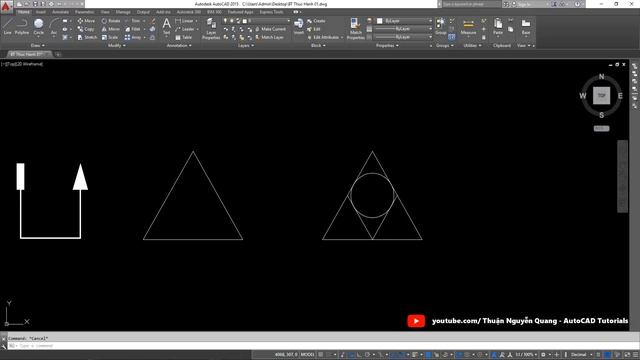Image resolution: width=640 pixels, height=360 pixels.
Task: Click the ByLayer color swatch
Action: pos(380,21)
